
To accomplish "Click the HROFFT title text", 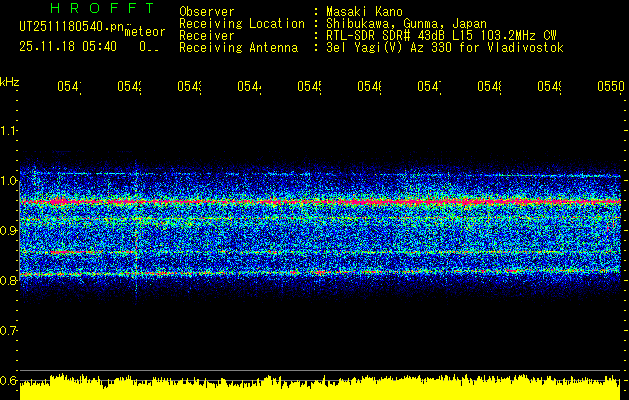I will coord(102,8).
